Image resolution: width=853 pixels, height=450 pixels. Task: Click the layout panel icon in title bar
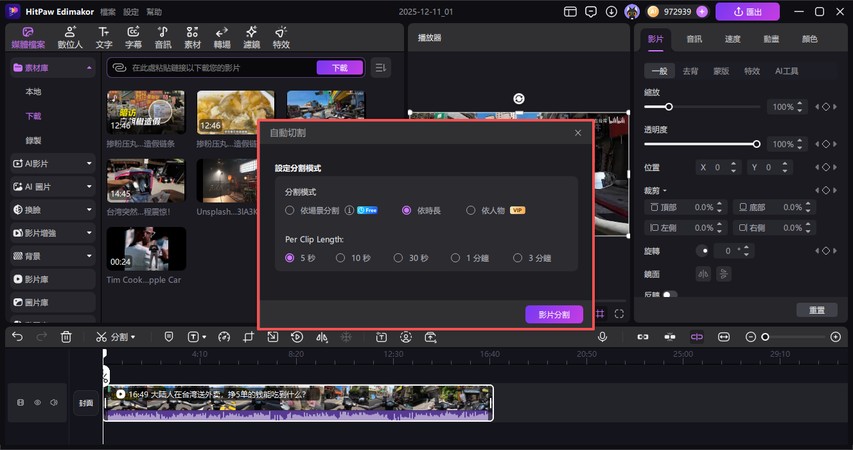tap(570, 11)
